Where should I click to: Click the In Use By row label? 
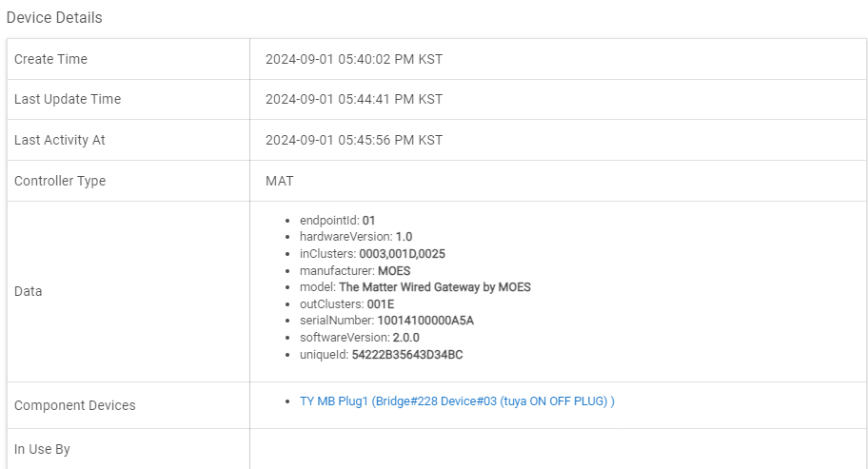(x=42, y=449)
